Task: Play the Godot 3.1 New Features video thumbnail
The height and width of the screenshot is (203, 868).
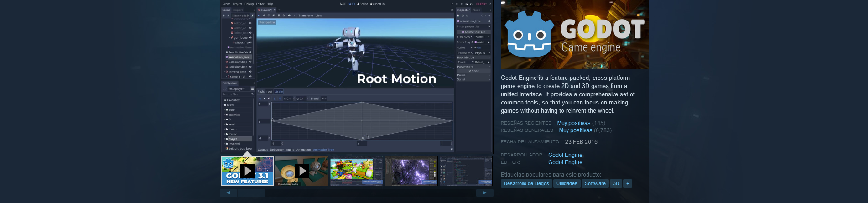Action: (x=247, y=171)
